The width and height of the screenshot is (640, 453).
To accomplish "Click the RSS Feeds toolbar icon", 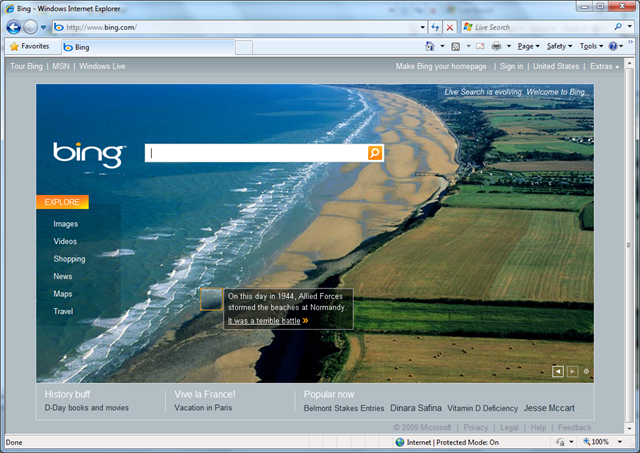I will (456, 47).
